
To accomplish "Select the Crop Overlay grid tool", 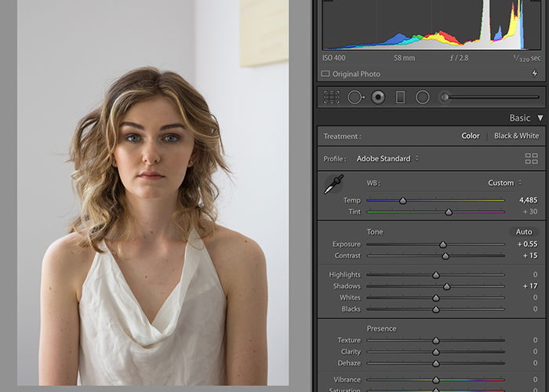I will tap(331, 97).
